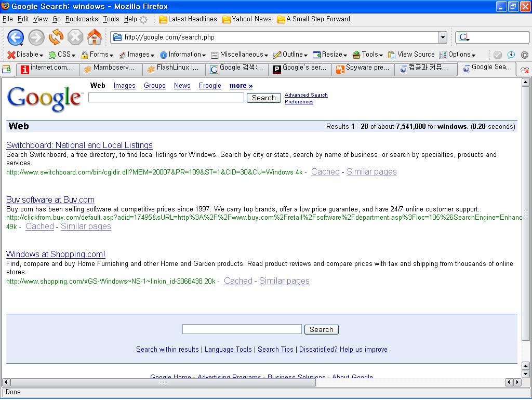Click the web developer checkmark status icon

[498, 55]
